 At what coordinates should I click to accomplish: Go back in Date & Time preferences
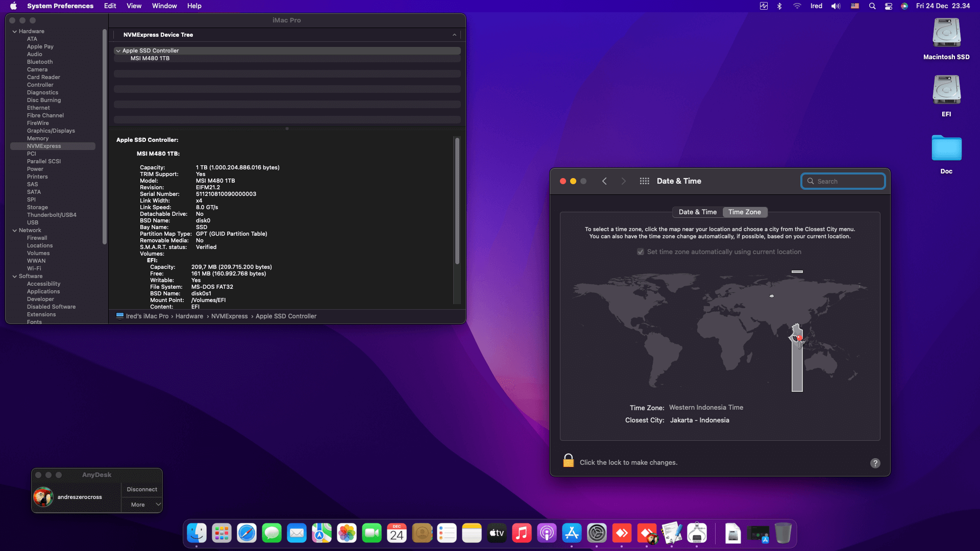604,181
